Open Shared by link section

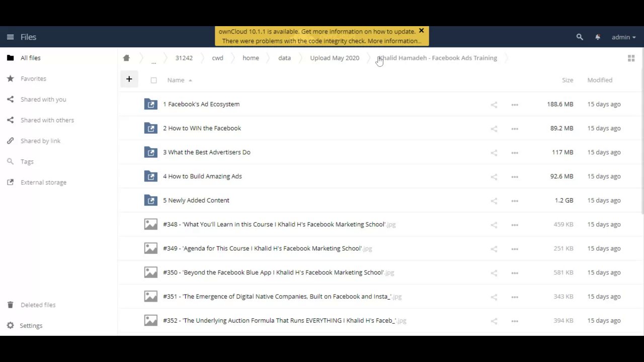[40, 141]
